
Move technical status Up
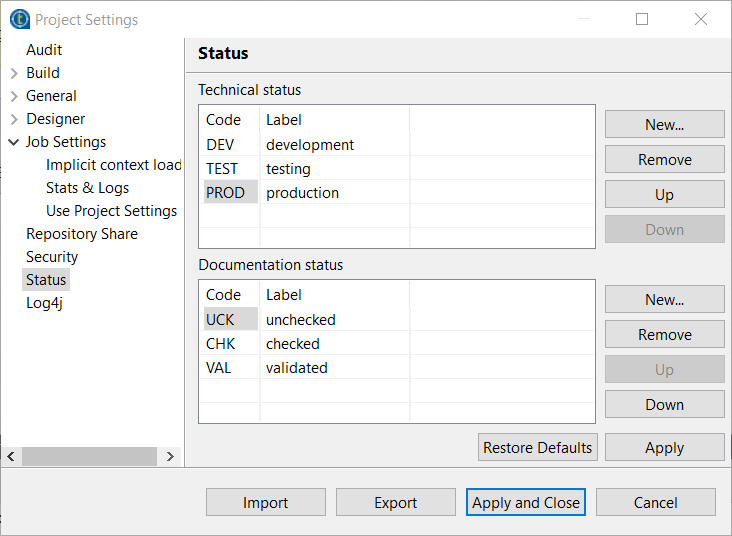pyautogui.click(x=664, y=195)
